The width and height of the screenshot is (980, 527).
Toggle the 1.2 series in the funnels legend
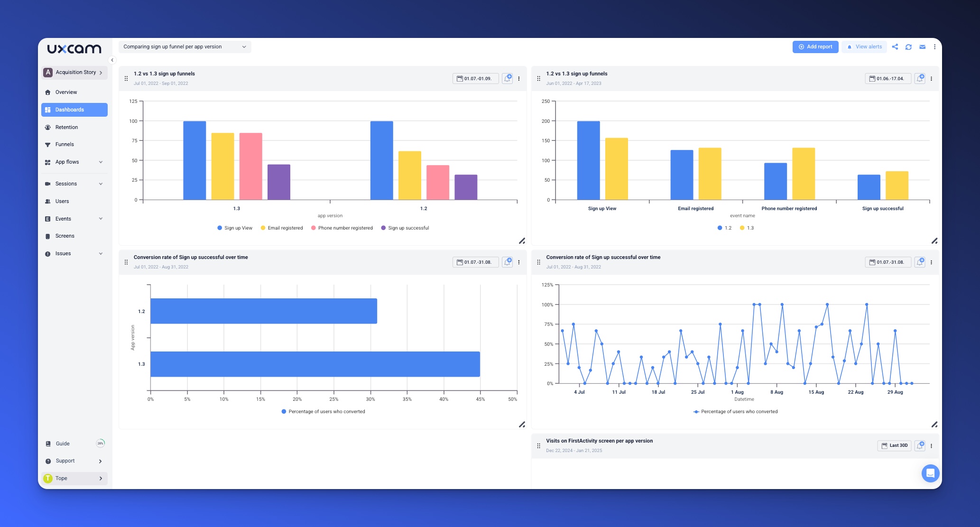coord(725,228)
